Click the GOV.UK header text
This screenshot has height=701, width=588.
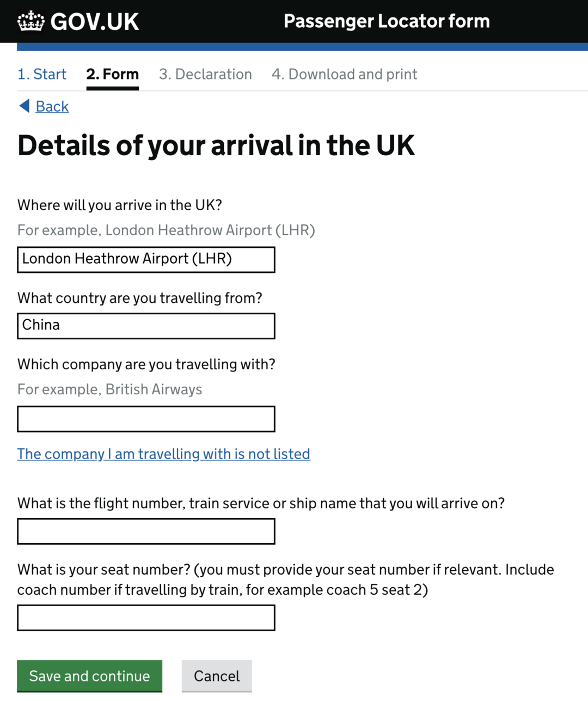coord(95,22)
